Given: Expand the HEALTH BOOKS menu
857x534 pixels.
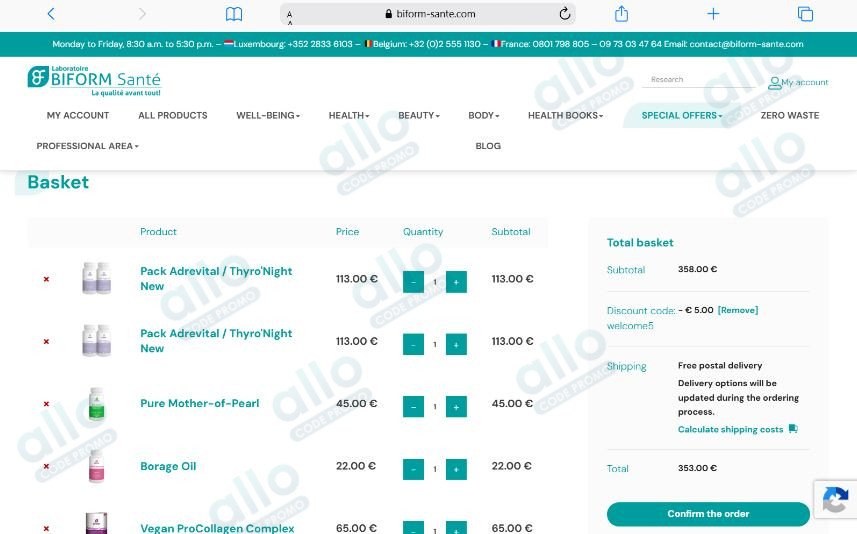Looking at the screenshot, I should pyautogui.click(x=565, y=115).
